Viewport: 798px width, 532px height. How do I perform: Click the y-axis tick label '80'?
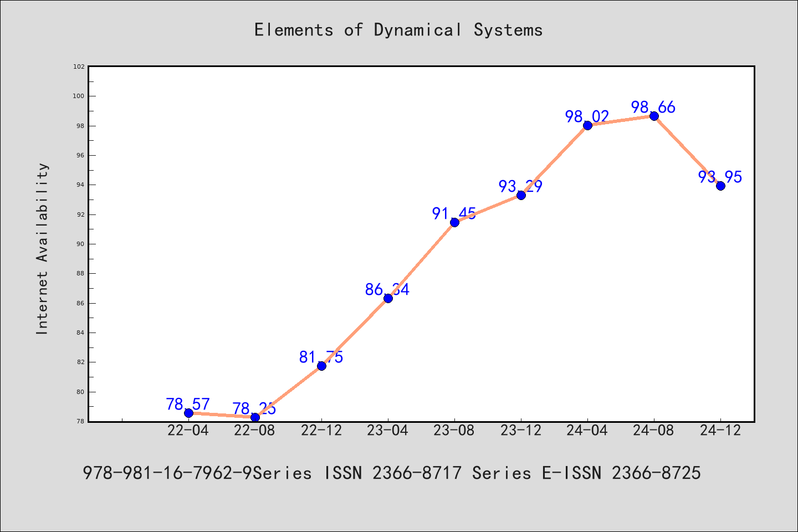coord(81,392)
